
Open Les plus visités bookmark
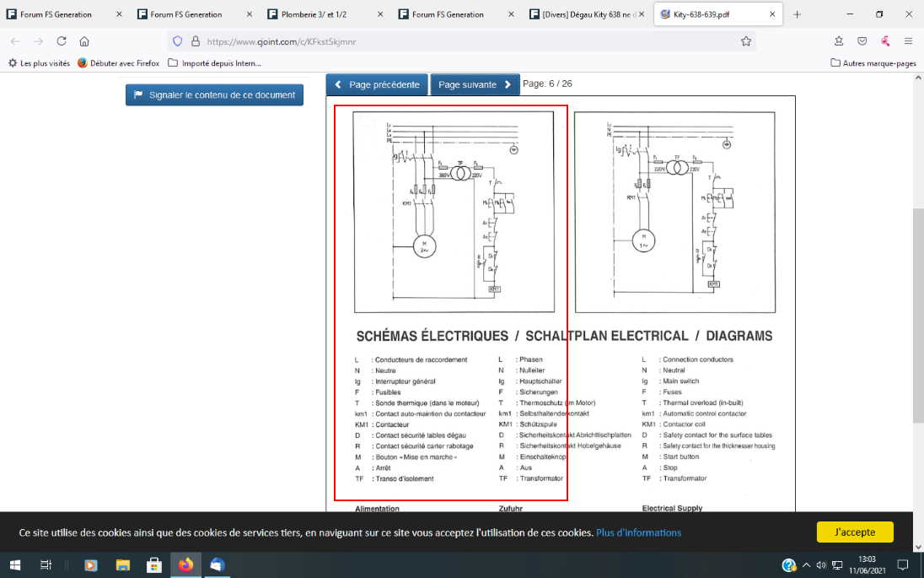39,63
